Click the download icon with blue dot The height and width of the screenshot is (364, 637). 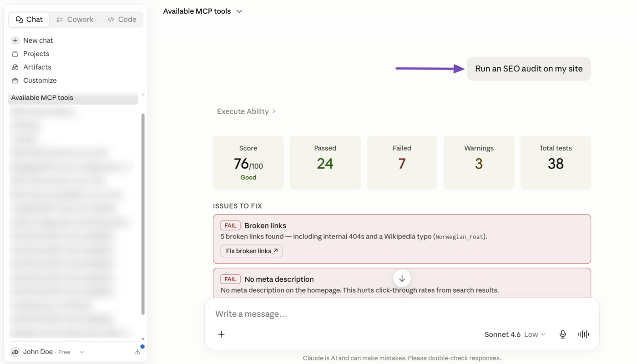point(137,352)
